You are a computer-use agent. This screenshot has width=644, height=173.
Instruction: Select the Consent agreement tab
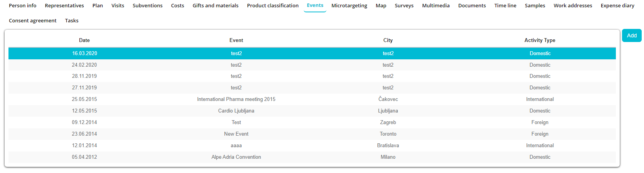coord(33,21)
